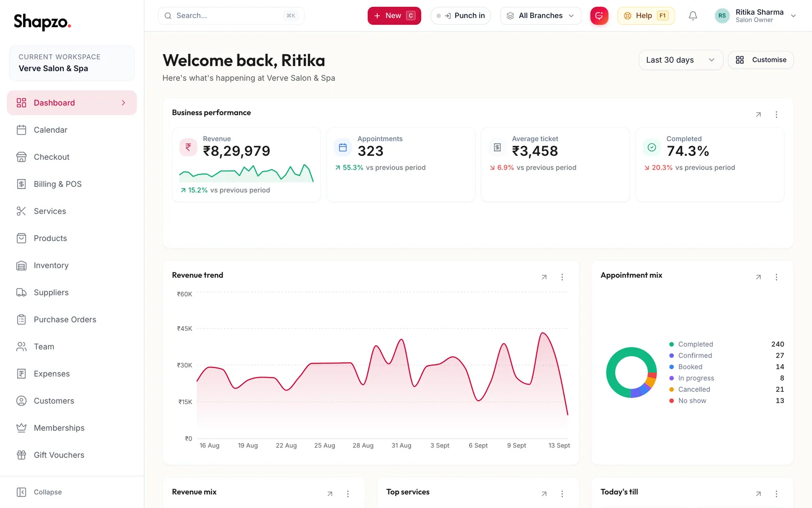Open the Memberships section
812x508 pixels.
tap(72, 428)
